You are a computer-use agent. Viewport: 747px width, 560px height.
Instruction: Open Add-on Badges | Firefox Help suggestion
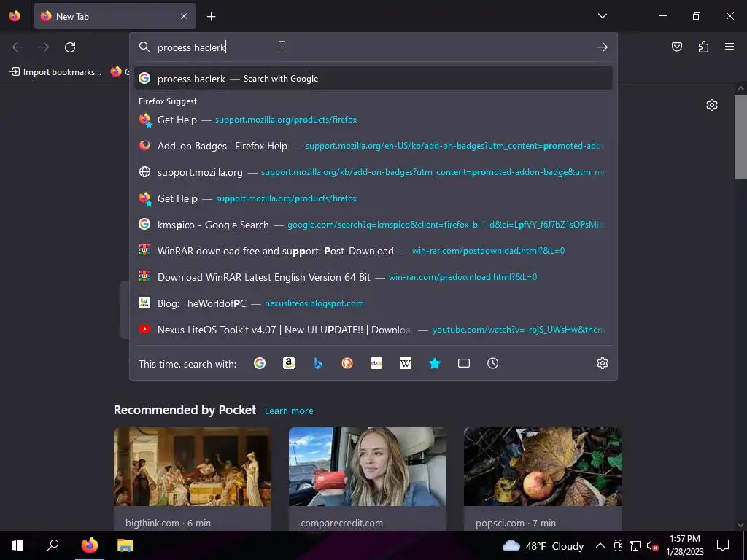[373, 146]
